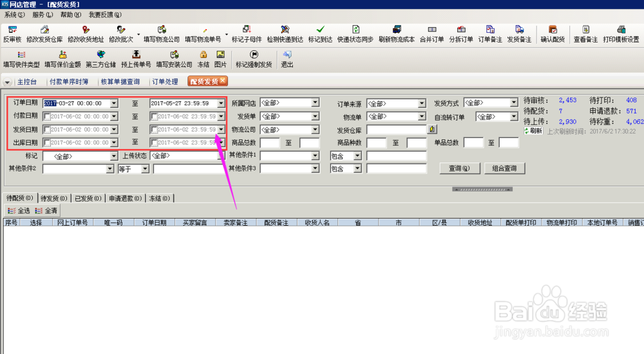Switch to 待发货 (0) tab
The width and height of the screenshot is (644, 354).
point(54,198)
